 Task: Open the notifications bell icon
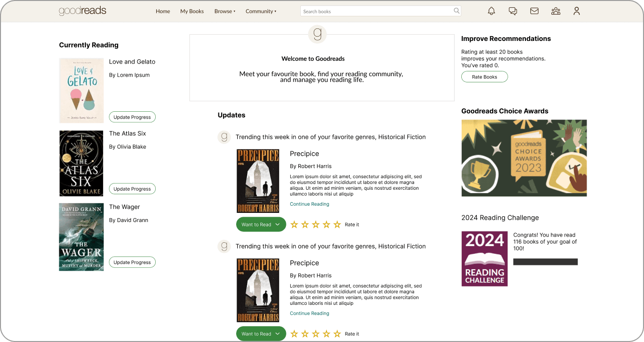tap(491, 11)
